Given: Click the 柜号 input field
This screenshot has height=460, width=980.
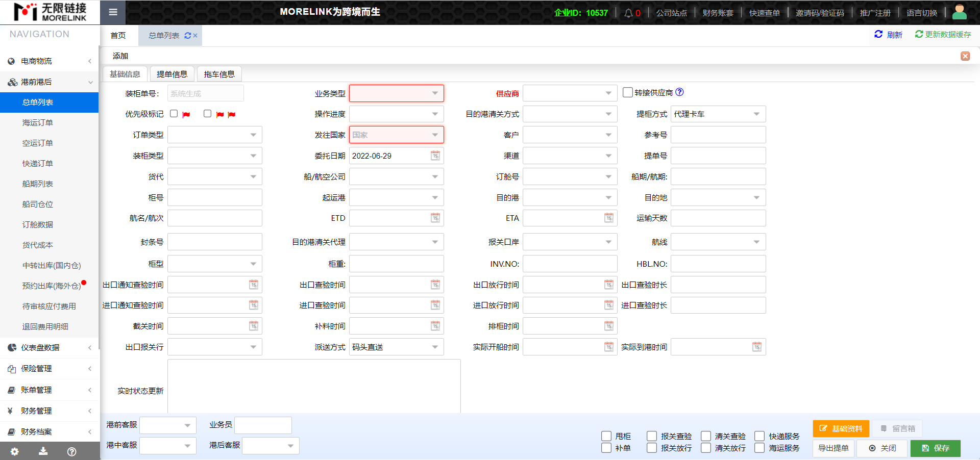Looking at the screenshot, I should tap(214, 197).
